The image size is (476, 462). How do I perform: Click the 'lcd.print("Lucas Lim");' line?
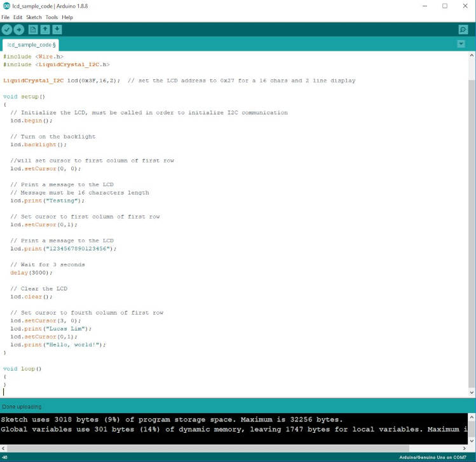coord(51,329)
